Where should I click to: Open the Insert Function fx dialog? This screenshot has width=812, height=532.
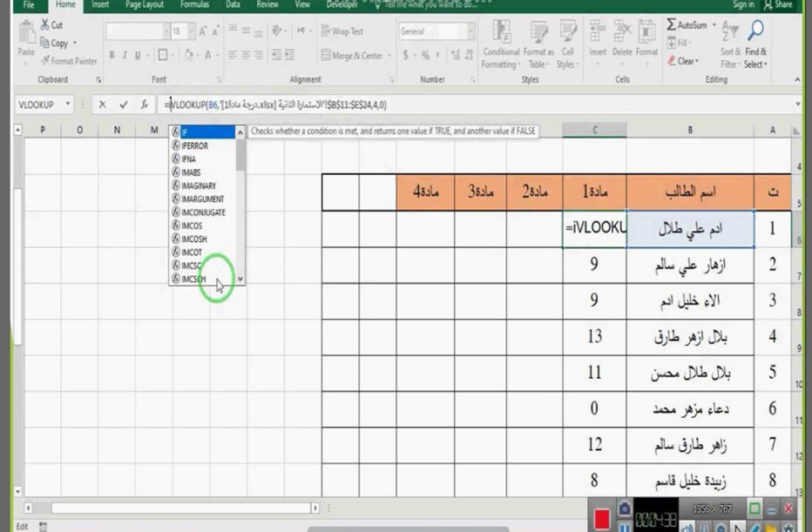coord(145,104)
